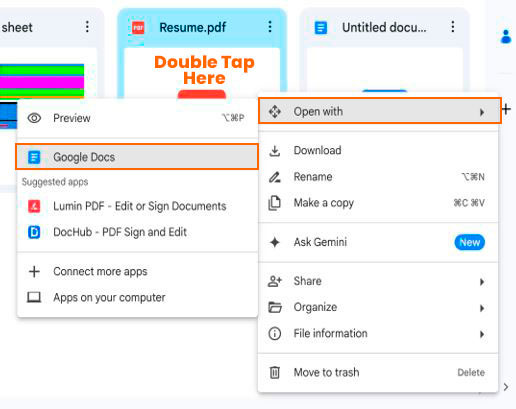The height and width of the screenshot is (409, 516).
Task: Open the Untitled document thumbnail
Action: point(385,70)
